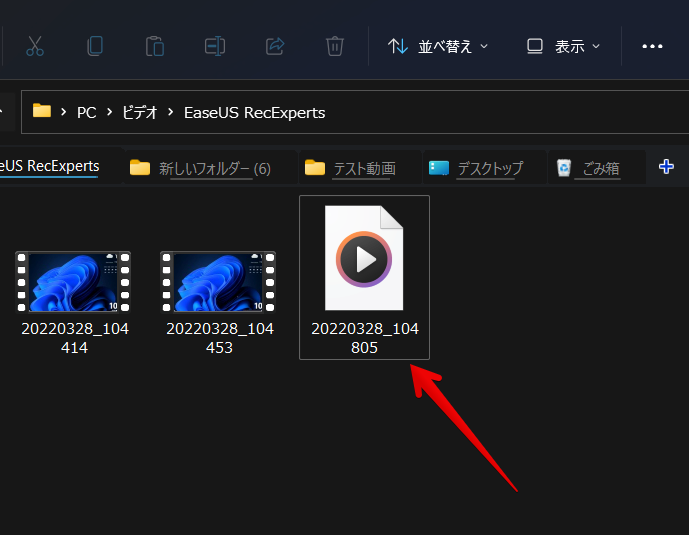689x542 pixels.
Task: Click file name 20220328_104414
Action: click(x=75, y=338)
